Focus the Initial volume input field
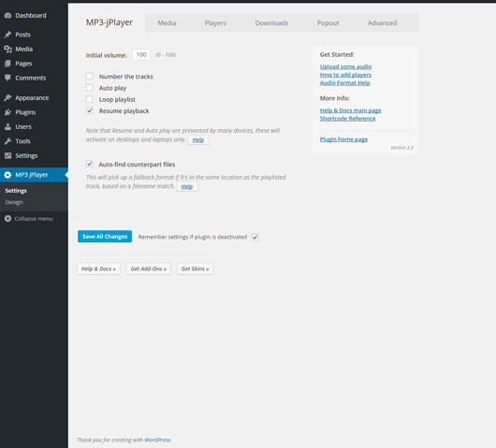This screenshot has width=496, height=448. [x=141, y=54]
